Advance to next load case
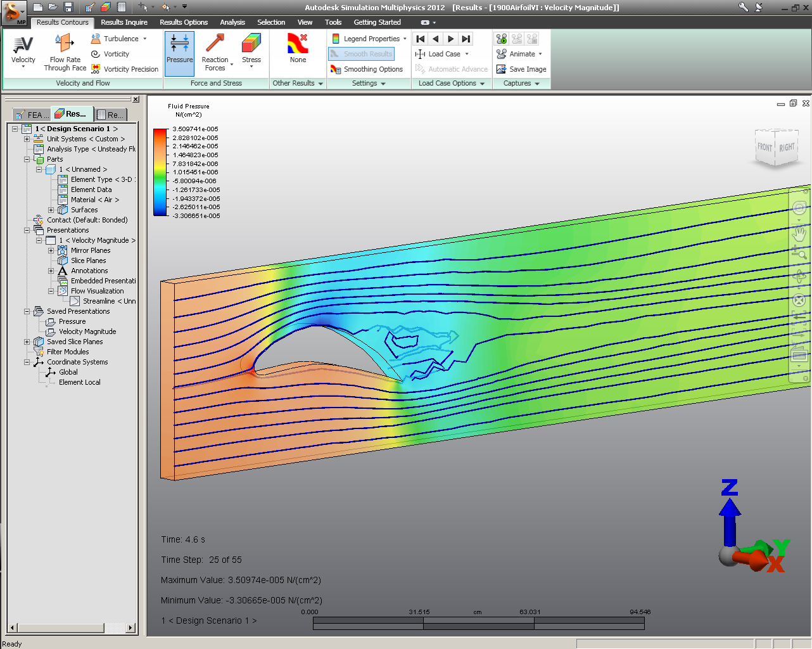812x649 pixels. tap(451, 39)
